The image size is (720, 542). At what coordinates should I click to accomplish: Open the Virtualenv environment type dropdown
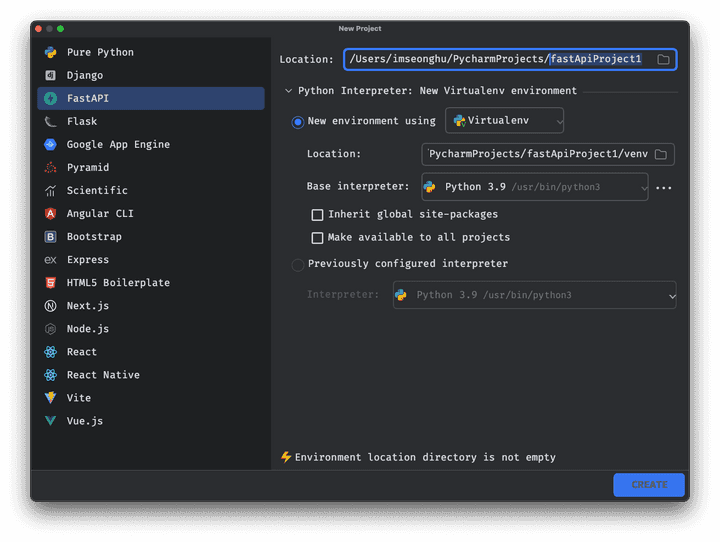click(x=504, y=121)
